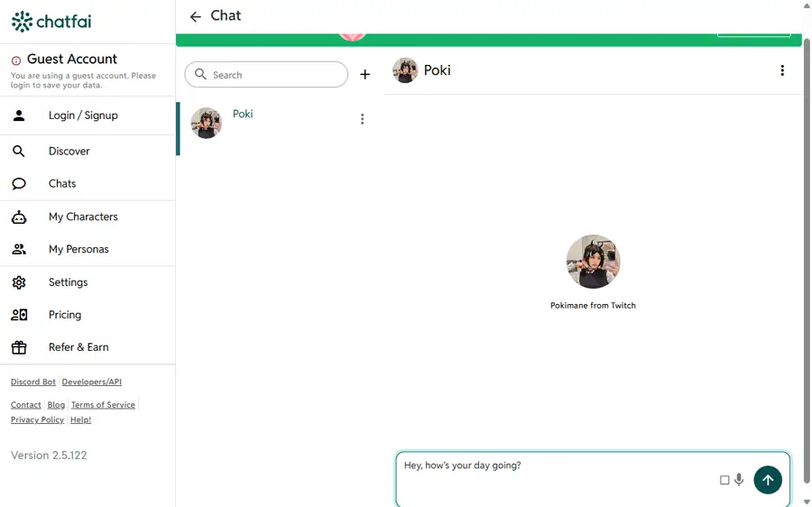Click the "Version 2.5.122" text
This screenshot has width=812, height=507.
coord(49,456)
